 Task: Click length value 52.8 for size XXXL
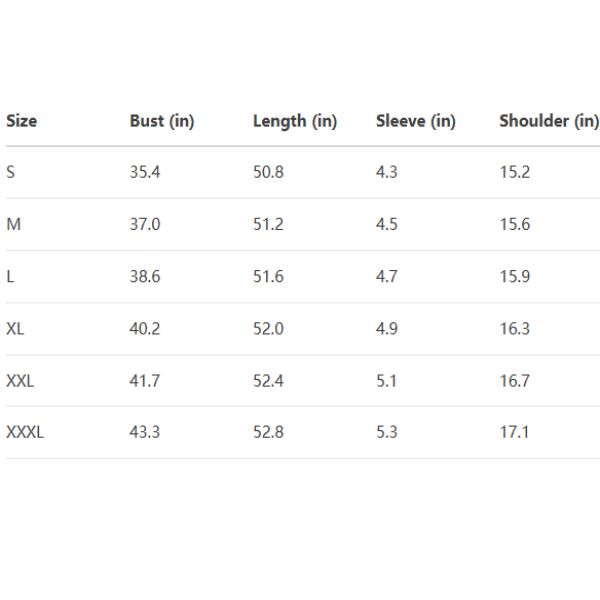pos(268,432)
